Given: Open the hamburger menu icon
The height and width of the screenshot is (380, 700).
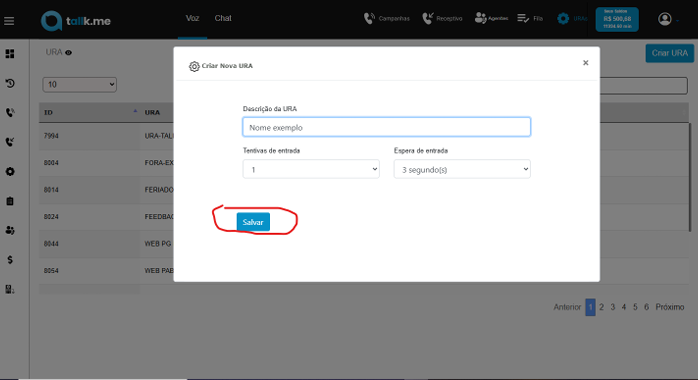Looking at the screenshot, I should tap(9, 21).
